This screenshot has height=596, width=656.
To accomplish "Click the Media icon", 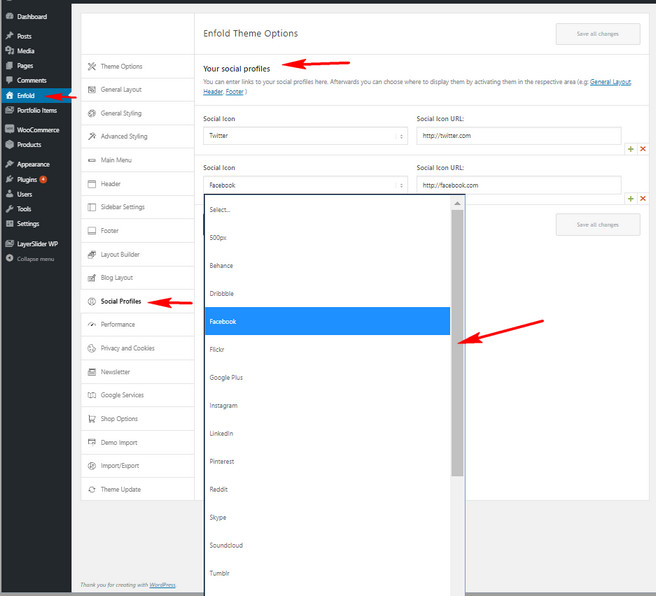I will [10, 51].
